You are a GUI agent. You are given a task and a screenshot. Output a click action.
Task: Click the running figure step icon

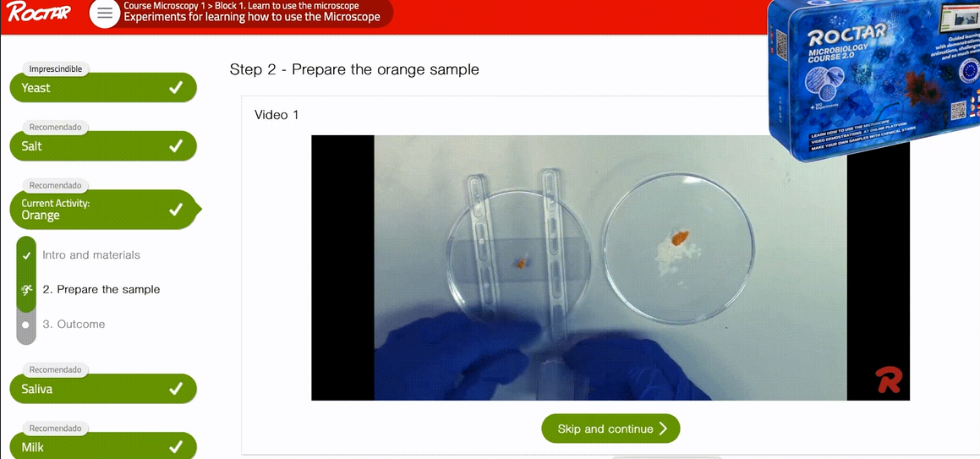pyautogui.click(x=25, y=290)
